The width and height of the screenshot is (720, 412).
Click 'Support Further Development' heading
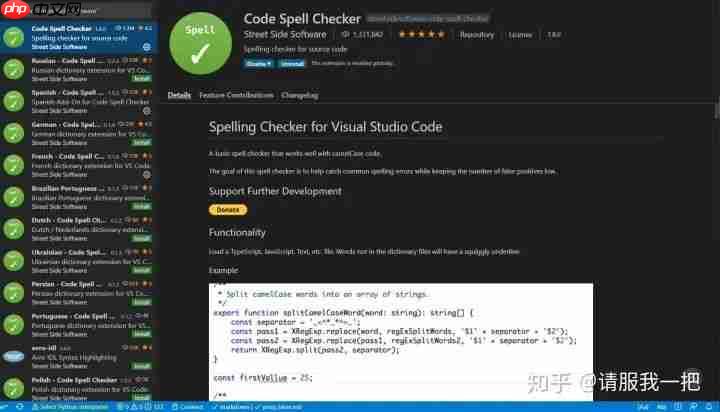pyautogui.click(x=275, y=191)
